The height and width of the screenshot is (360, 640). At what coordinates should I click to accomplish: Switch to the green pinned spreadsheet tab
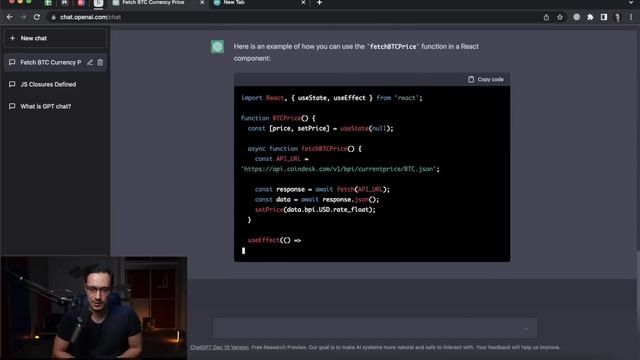tap(48, 3)
